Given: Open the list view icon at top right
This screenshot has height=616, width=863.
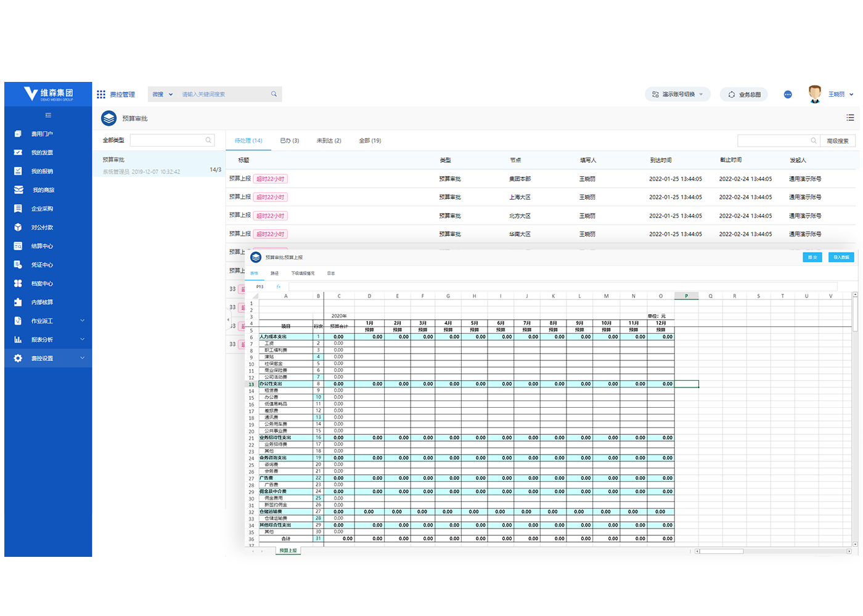Looking at the screenshot, I should point(850,118).
